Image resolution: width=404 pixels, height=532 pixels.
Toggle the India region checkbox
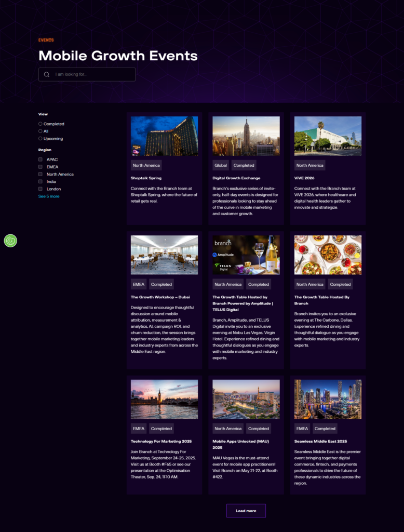41,182
